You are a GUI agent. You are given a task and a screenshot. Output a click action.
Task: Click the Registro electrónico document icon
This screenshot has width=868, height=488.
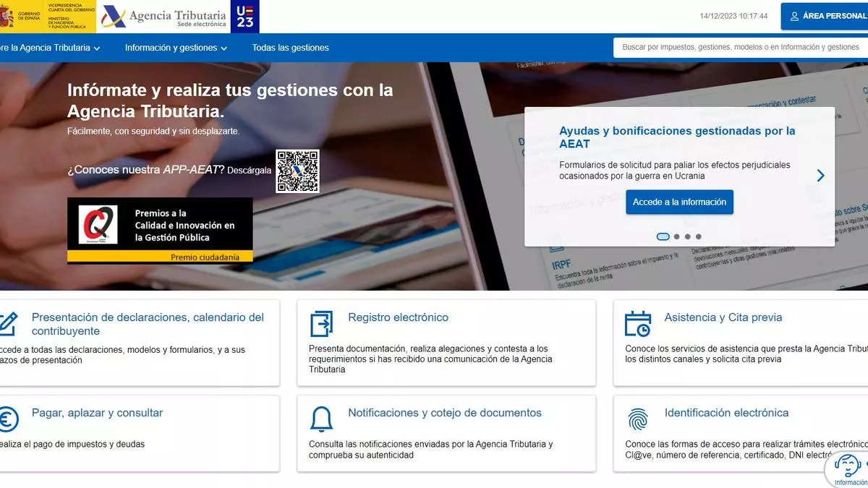click(x=321, y=324)
